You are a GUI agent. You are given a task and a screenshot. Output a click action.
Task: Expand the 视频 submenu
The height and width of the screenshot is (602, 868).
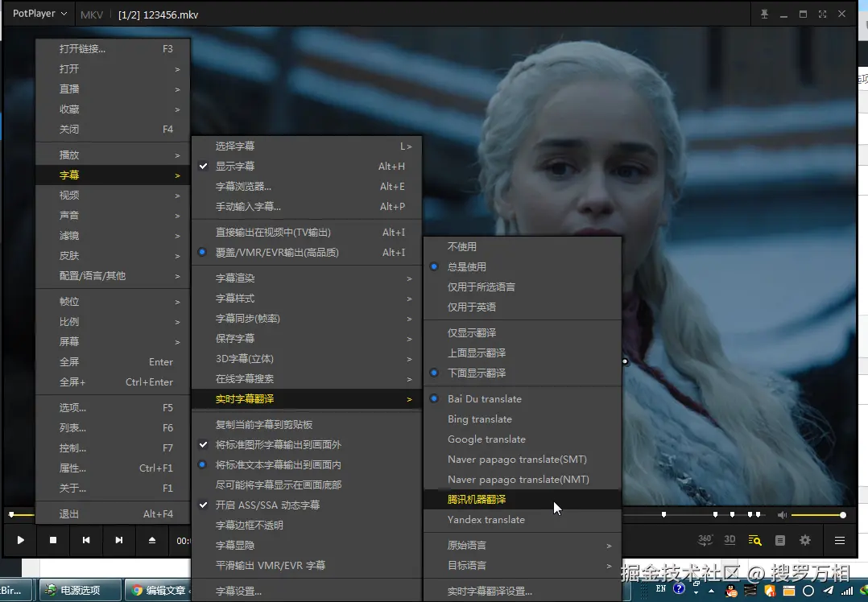(x=113, y=196)
